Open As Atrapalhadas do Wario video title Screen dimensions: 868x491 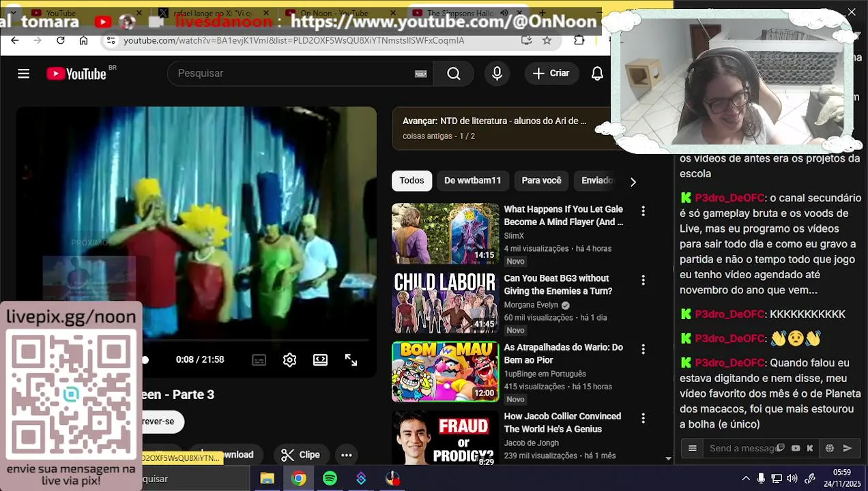[x=563, y=353]
